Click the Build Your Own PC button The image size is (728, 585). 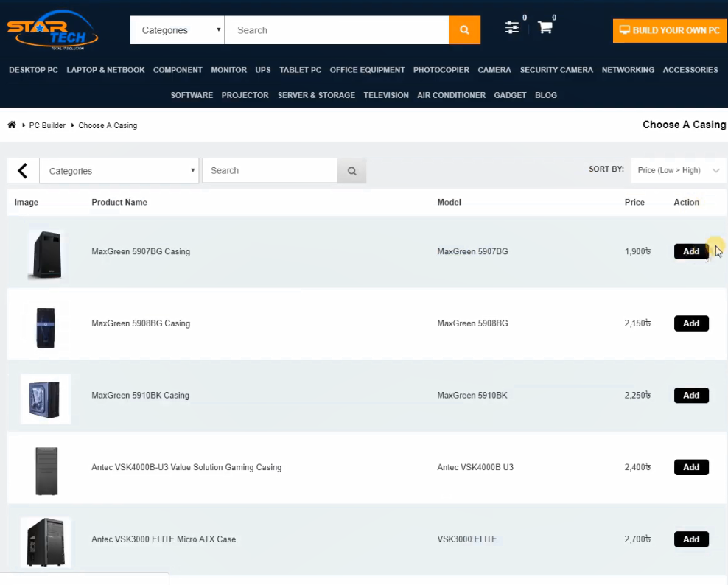[669, 31]
